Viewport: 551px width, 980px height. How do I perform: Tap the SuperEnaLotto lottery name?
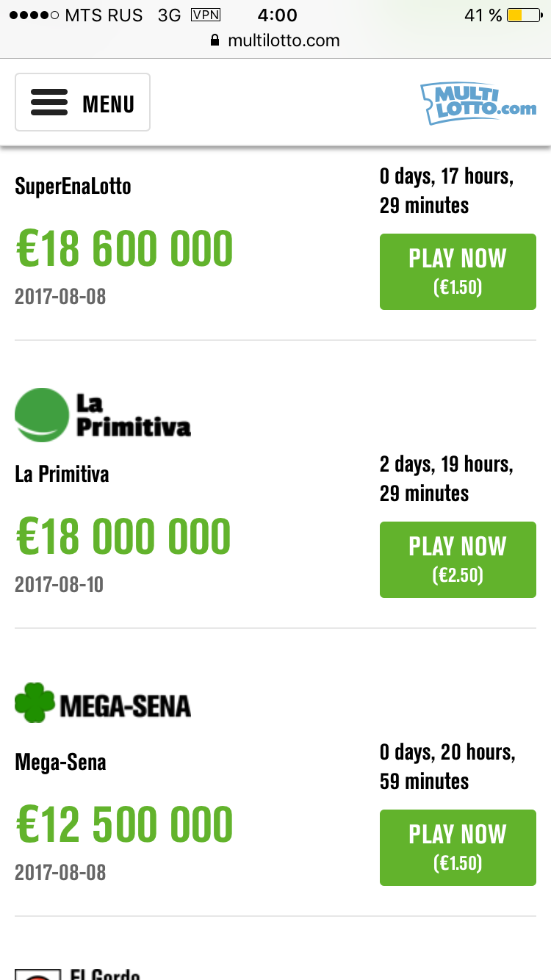coord(73,187)
